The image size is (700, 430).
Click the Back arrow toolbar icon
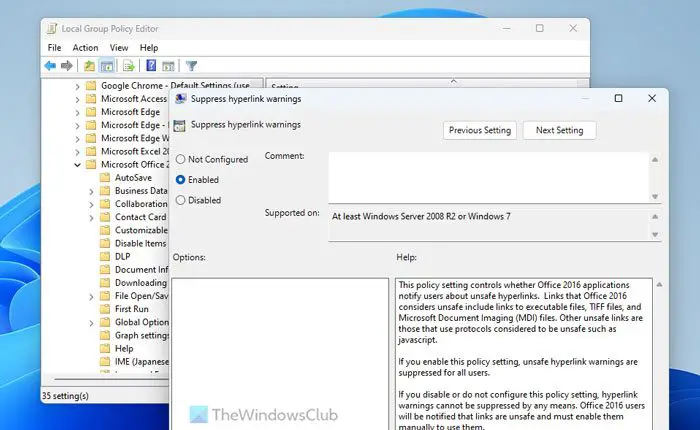(x=50, y=66)
